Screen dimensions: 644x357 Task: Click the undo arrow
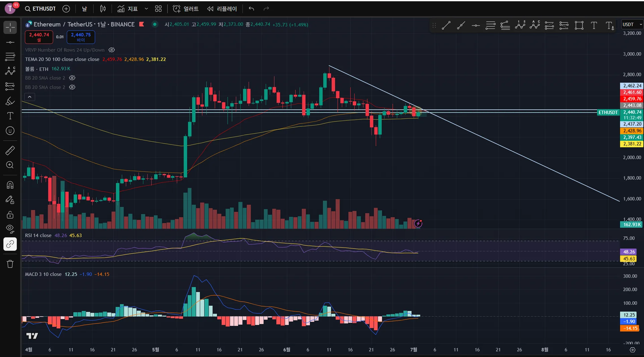252,9
